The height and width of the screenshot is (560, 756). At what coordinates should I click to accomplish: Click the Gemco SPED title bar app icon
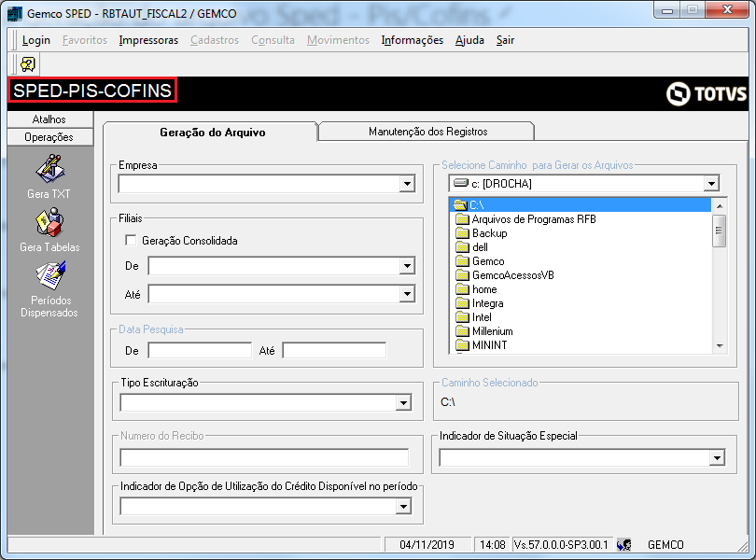(x=14, y=13)
